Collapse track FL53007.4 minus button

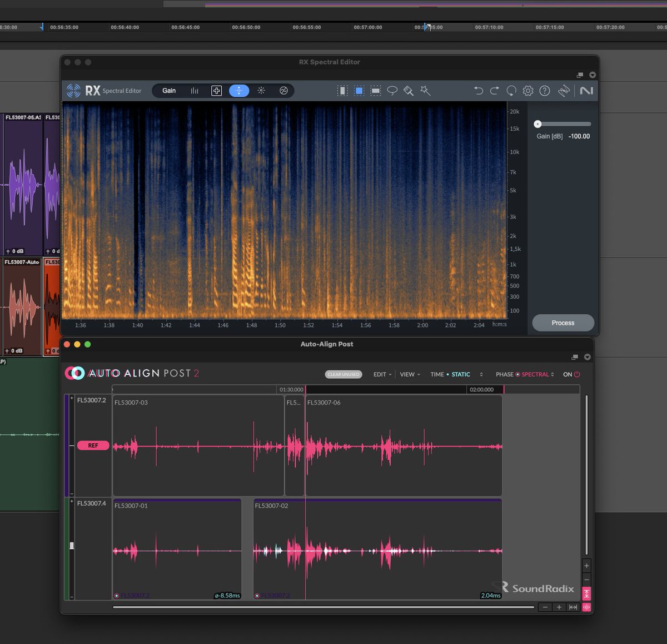click(72, 597)
